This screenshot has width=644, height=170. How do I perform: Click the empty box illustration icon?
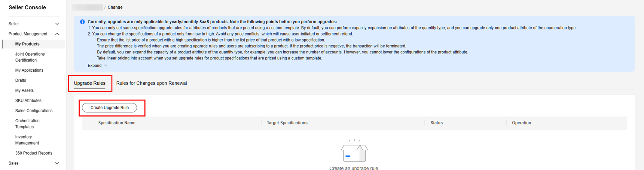[354, 151]
